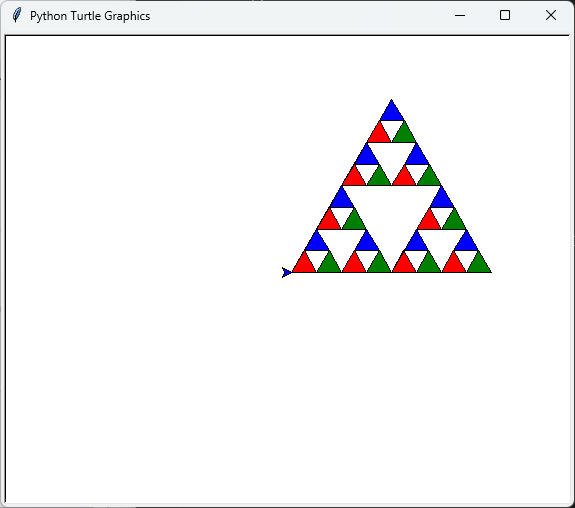Viewport: 575px width, 508px height.
Task: Click the large white inverted triangle in the center
Action: (392, 216)
